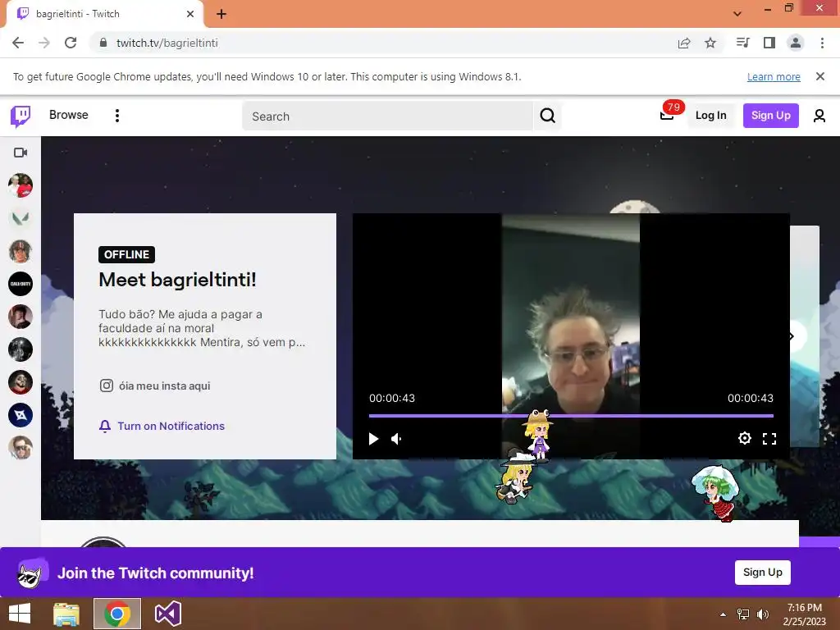Show hidden system tray icons

coord(724,614)
